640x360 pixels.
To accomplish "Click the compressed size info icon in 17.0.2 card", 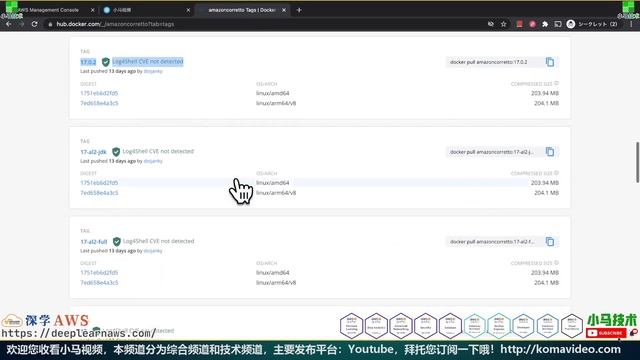I will 556,83.
